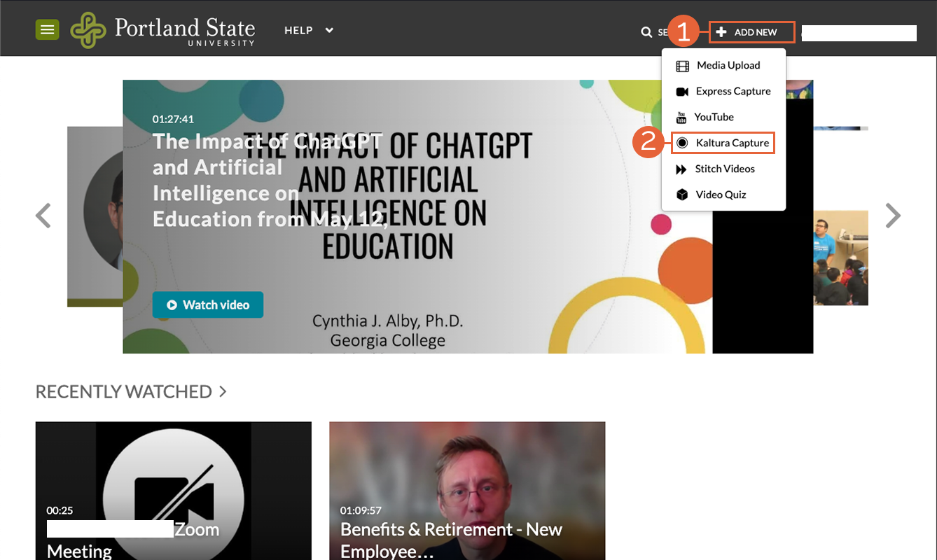Select Stitch Videos option

(x=723, y=169)
